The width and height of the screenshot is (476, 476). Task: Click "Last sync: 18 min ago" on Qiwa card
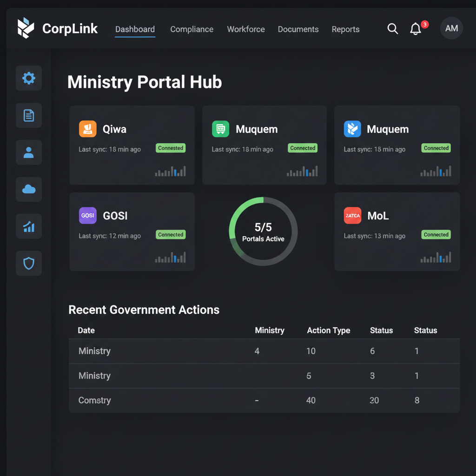point(110,149)
